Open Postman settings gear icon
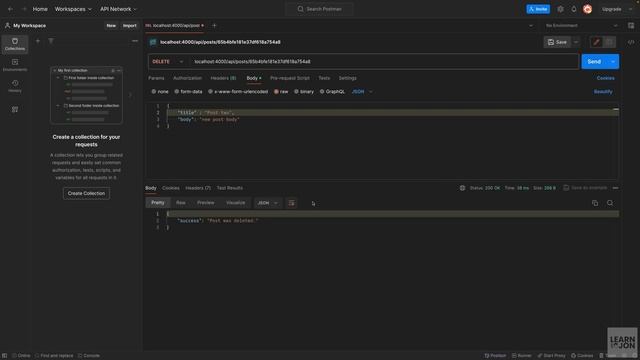This screenshot has width=640, height=360. (x=560, y=9)
